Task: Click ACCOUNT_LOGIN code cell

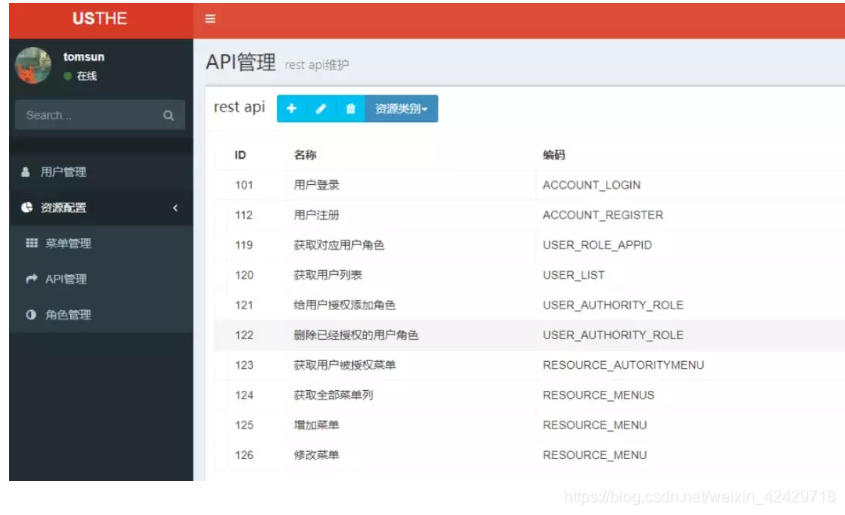Action: (x=592, y=185)
